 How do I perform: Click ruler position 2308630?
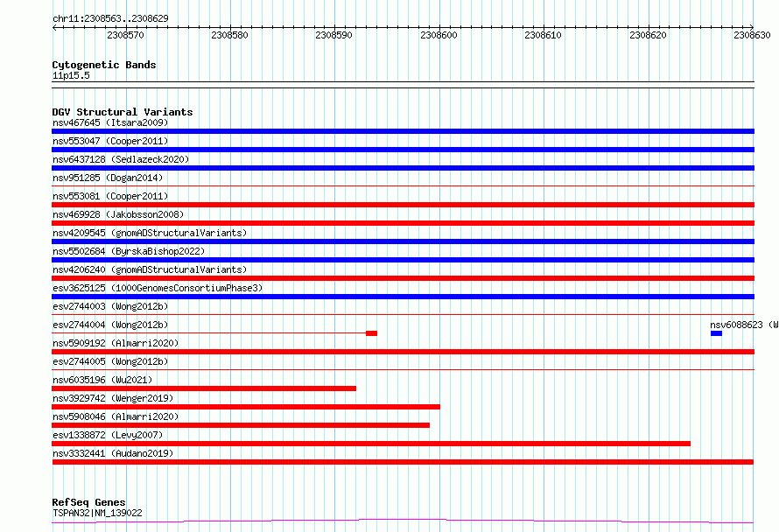click(x=752, y=35)
